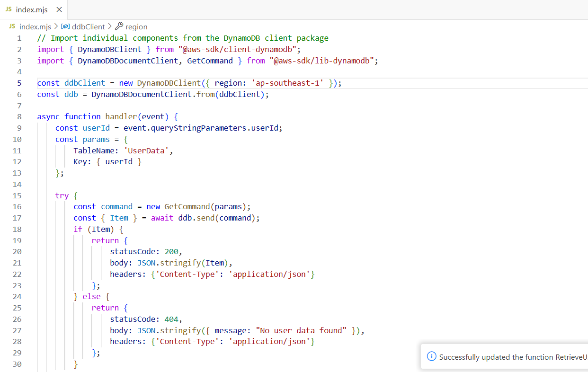Click 'if (Item)' on line 18
Viewport: 588px width, 372px height.
(x=94, y=229)
